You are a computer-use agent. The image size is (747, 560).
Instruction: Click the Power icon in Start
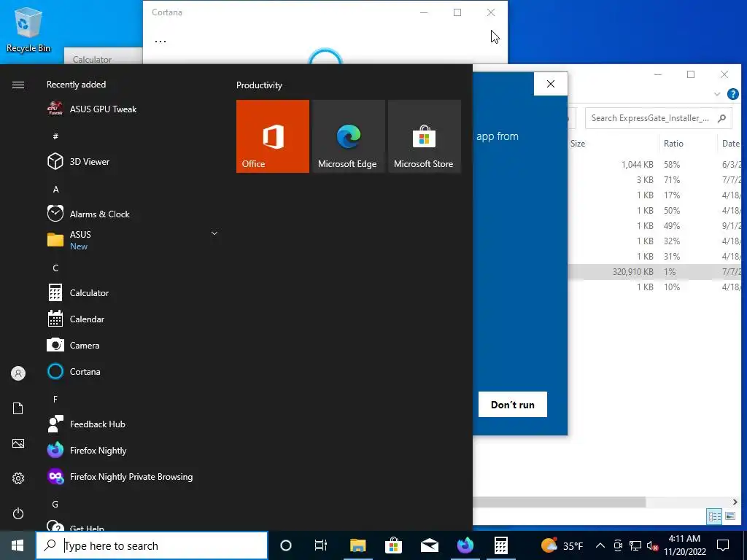pos(18,513)
